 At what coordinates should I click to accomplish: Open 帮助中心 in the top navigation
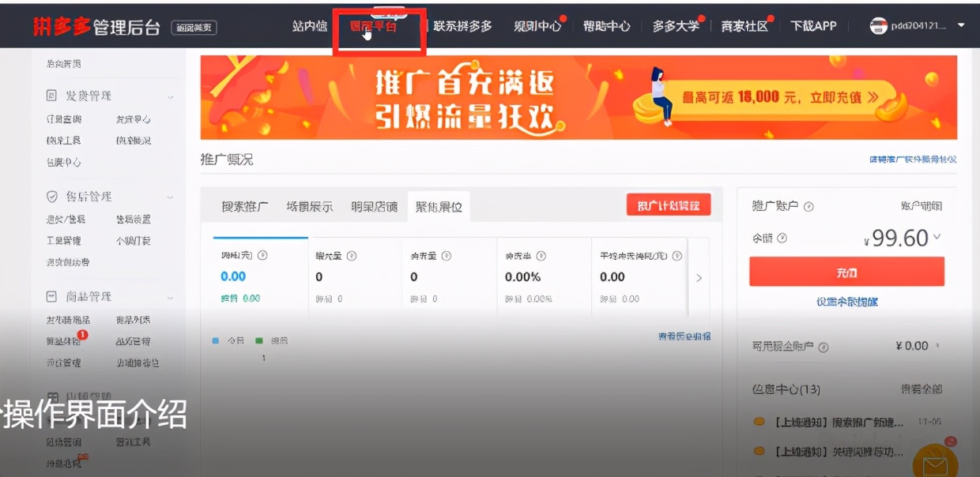click(x=607, y=26)
